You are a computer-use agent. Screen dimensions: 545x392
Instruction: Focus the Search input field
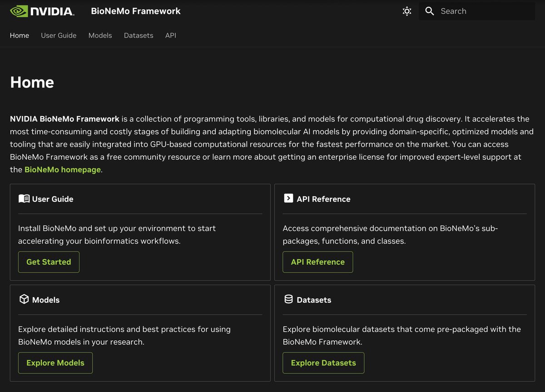(x=477, y=11)
